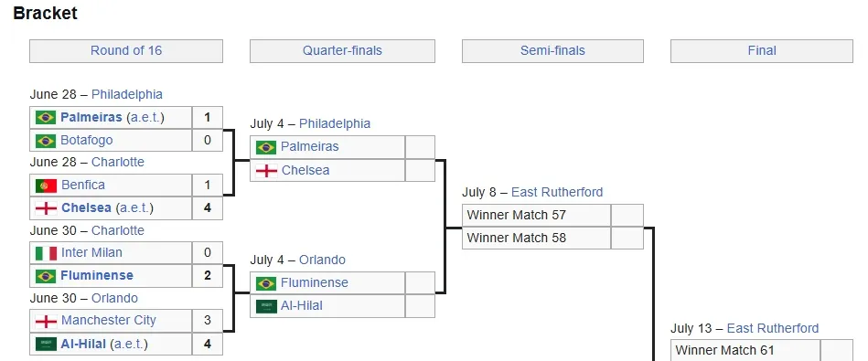Viewport: 868px width, 361px height.
Task: Open the Benfica team link
Action: [x=83, y=186]
